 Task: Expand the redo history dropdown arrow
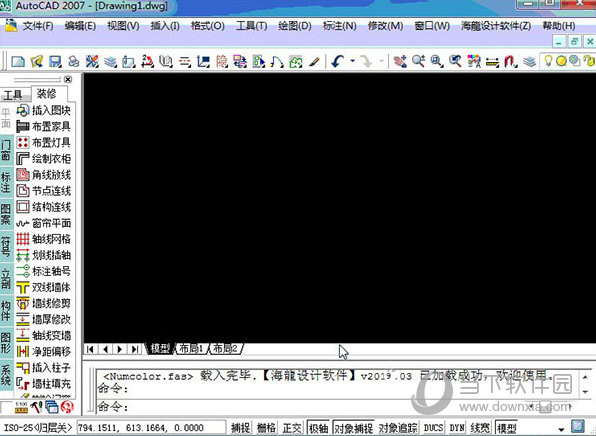pos(381,61)
